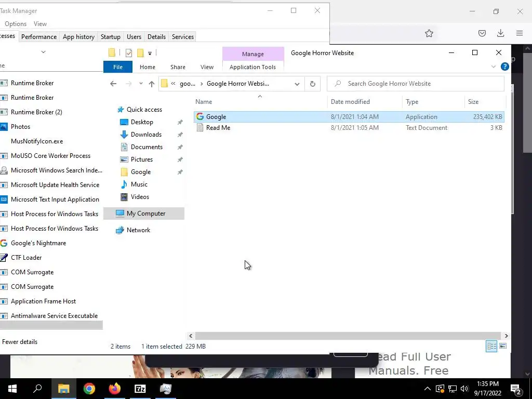The height and width of the screenshot is (399, 532).
Task: Open Firefox hamburger menu
Action: [520, 33]
